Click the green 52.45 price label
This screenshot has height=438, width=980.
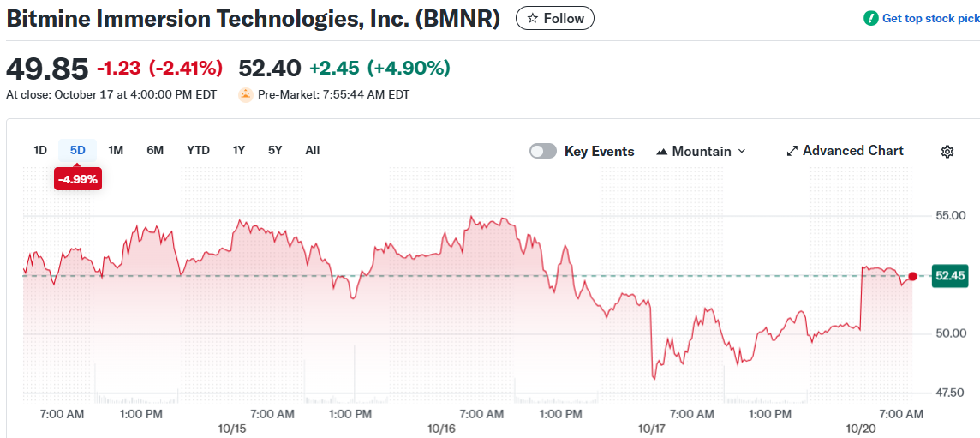click(950, 276)
